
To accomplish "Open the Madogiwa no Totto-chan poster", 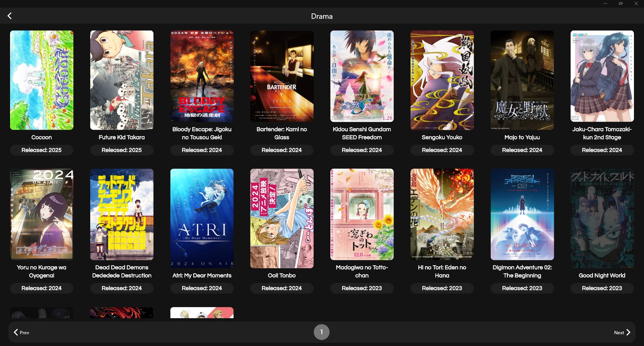I will (x=362, y=214).
